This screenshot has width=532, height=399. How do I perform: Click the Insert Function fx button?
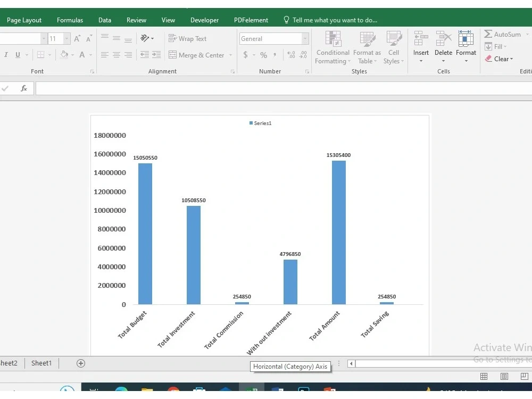click(x=24, y=88)
